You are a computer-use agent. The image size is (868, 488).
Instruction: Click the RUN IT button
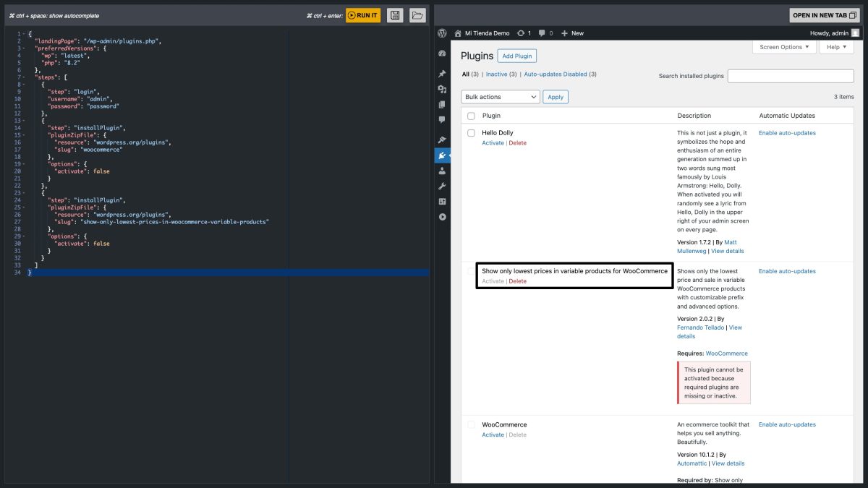click(363, 14)
